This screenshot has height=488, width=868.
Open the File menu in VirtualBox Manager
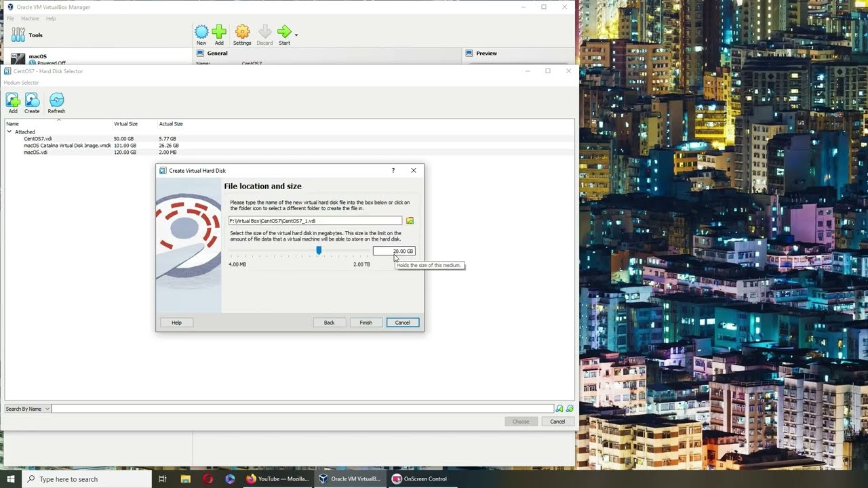(10, 18)
